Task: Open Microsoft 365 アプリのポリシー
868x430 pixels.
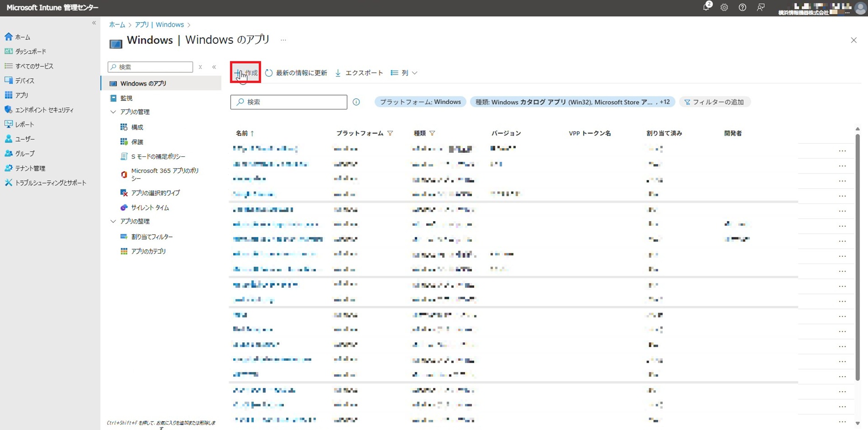Action: [165, 174]
